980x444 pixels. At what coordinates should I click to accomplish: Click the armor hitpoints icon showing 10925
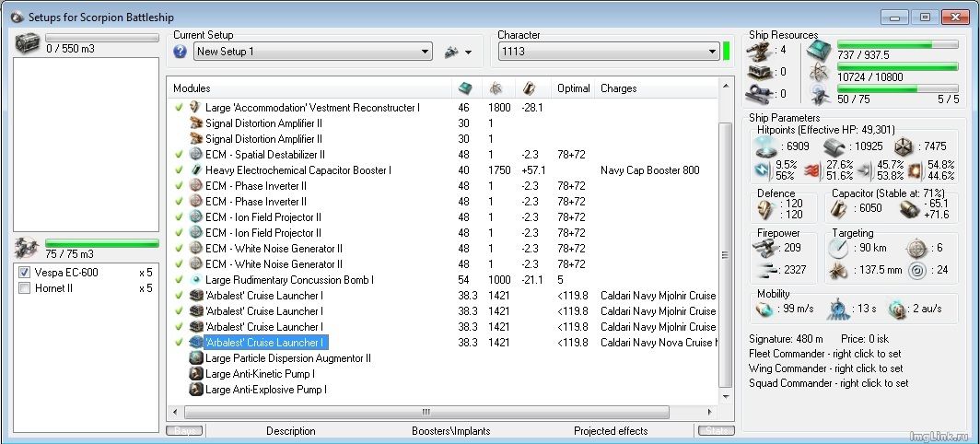click(834, 147)
